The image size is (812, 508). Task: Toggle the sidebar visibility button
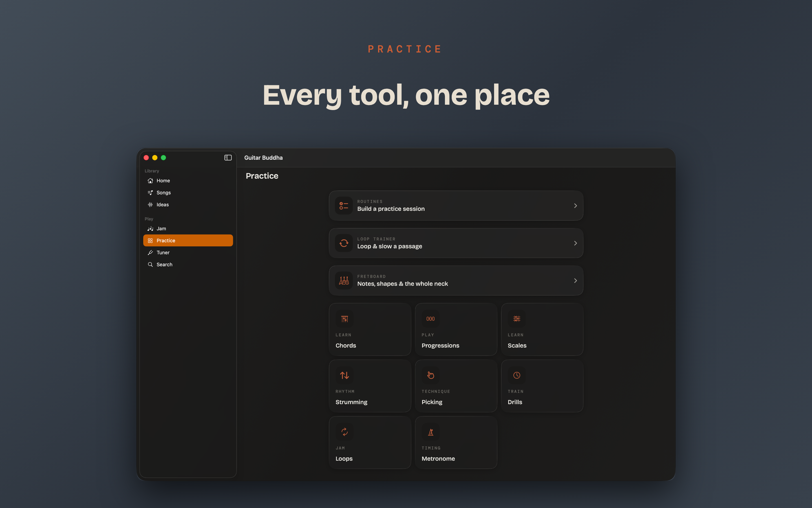pyautogui.click(x=228, y=157)
